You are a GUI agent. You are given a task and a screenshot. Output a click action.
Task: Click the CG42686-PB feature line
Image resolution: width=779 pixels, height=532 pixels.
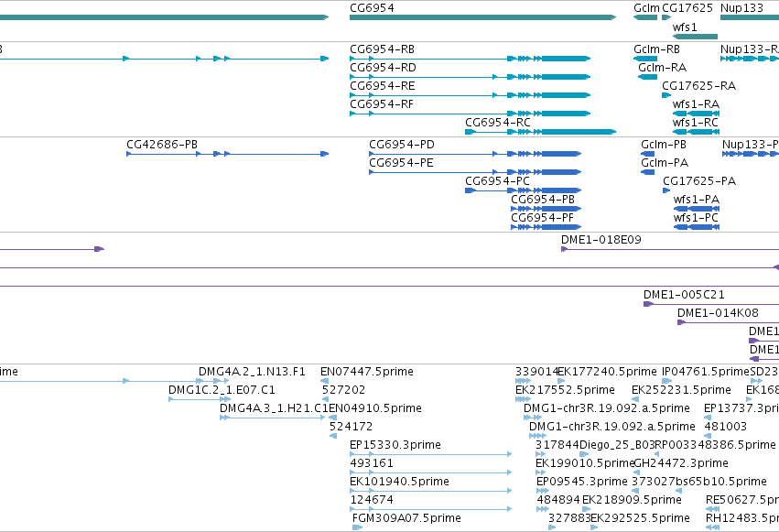pos(228,154)
